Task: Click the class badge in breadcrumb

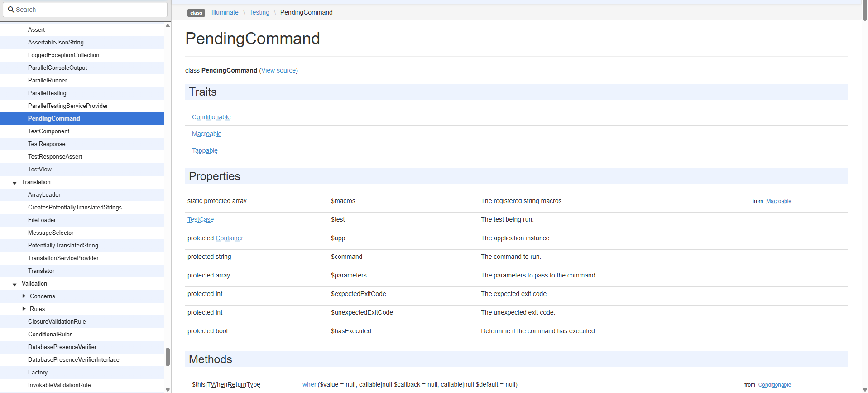Action: [196, 13]
